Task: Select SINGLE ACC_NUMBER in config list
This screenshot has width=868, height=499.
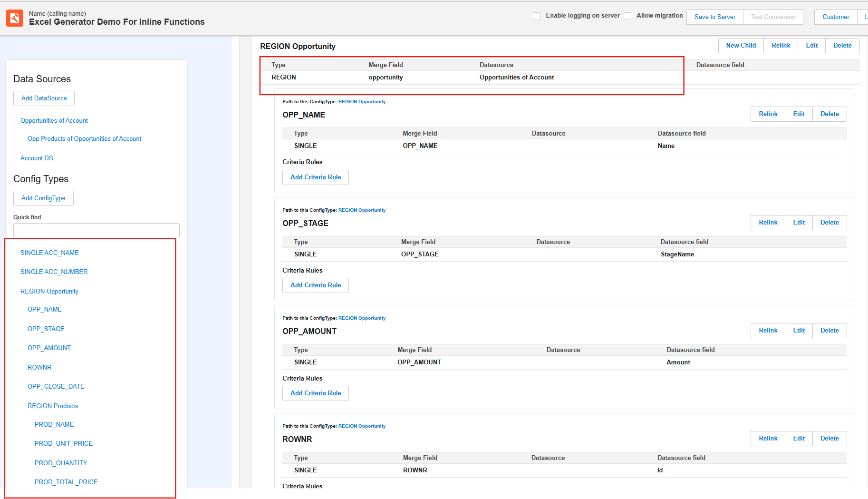Action: tap(54, 272)
